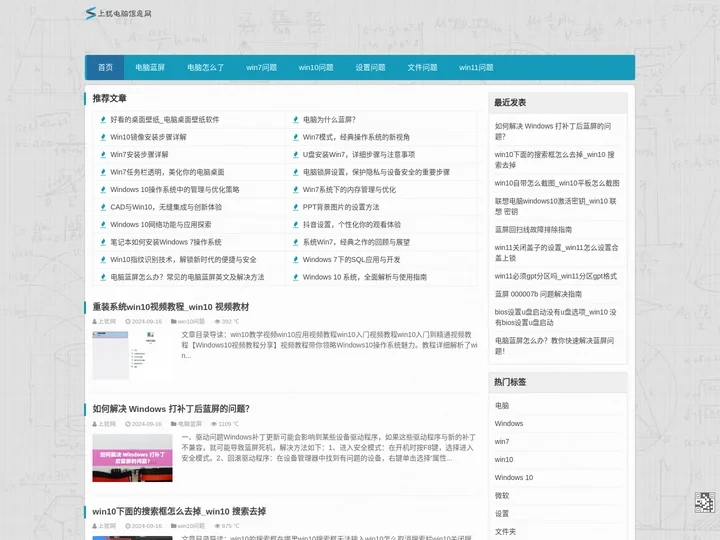Open recent post 如何解决 Windows 打补丁后蓝屏 in sidebar
The width and height of the screenshot is (720, 540).
(x=552, y=131)
